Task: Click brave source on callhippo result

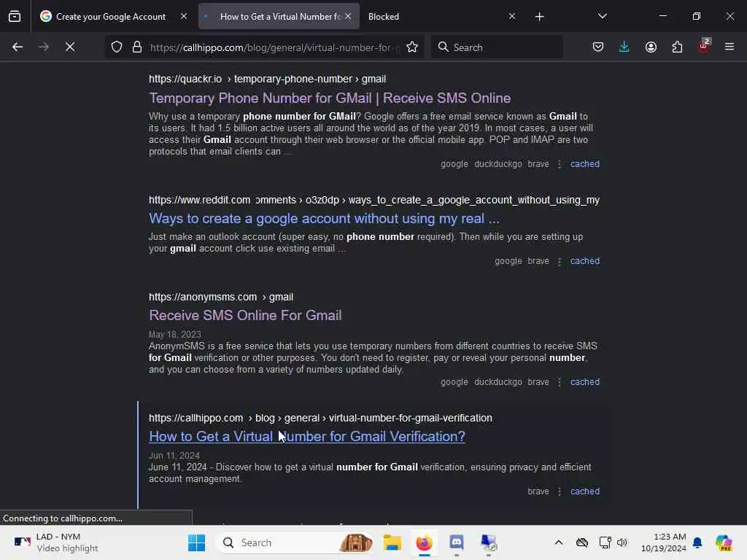Action: pyautogui.click(x=538, y=491)
